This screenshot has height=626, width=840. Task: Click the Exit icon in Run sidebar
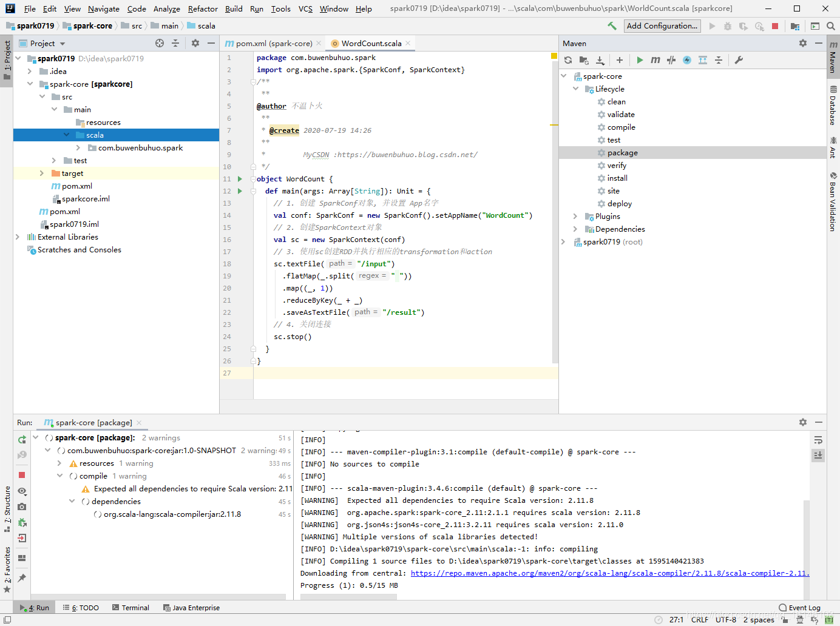click(22, 538)
